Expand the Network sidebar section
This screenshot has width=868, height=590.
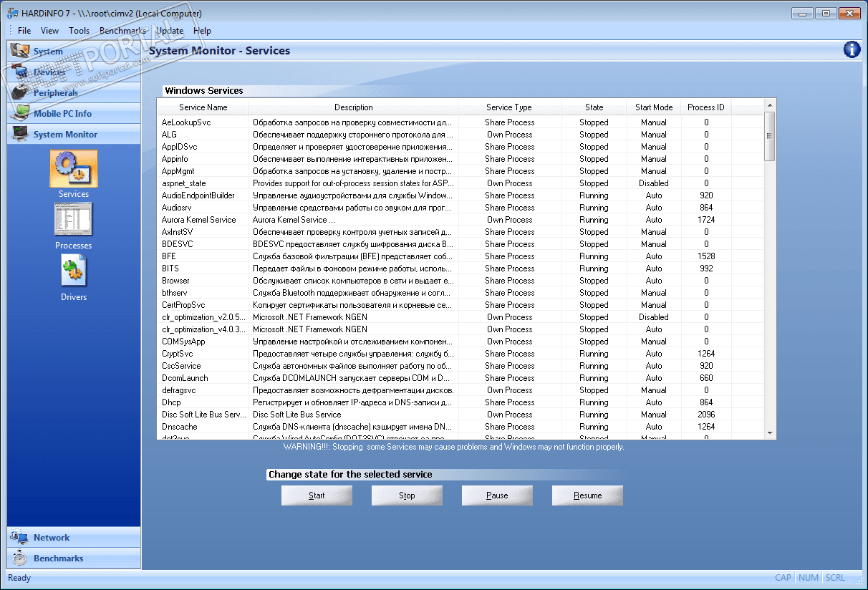74,537
